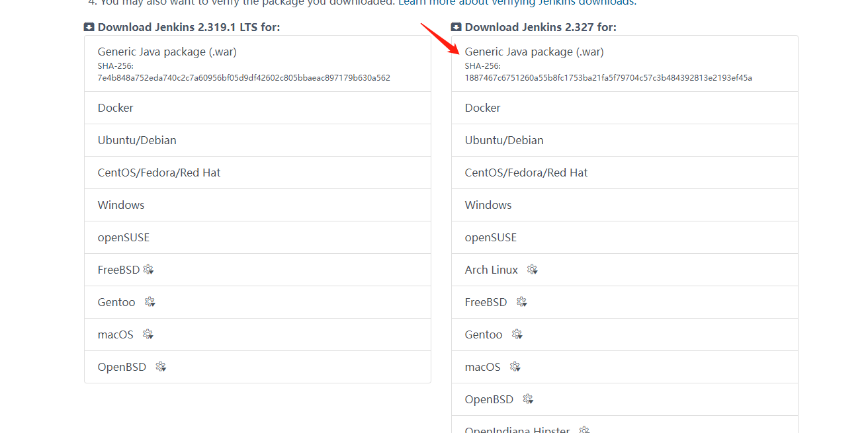Select CentOS/Fedora/Red Hat under Jenkins 2.327
This screenshot has height=433, width=868.
pyautogui.click(x=625, y=173)
